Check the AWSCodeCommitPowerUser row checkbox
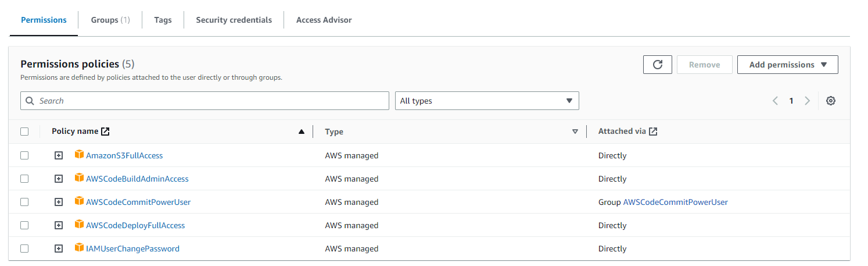 (x=24, y=202)
